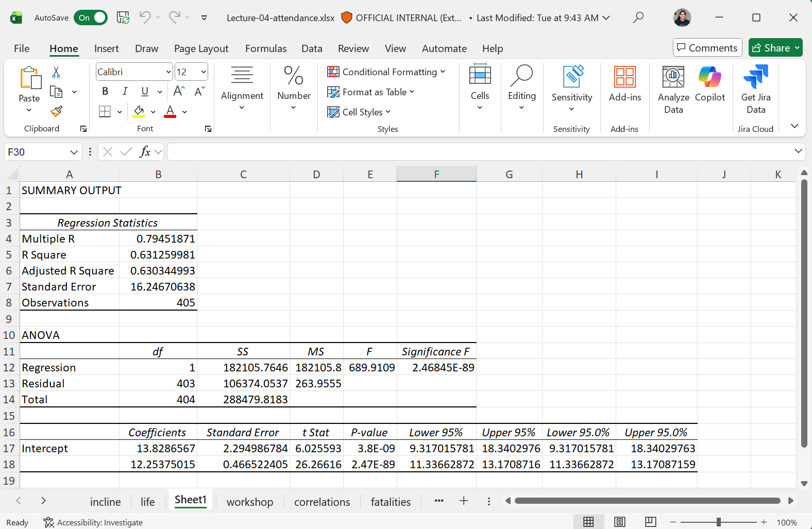Click the Format Painter brush icon
The width and height of the screenshot is (812, 529).
tap(56, 111)
